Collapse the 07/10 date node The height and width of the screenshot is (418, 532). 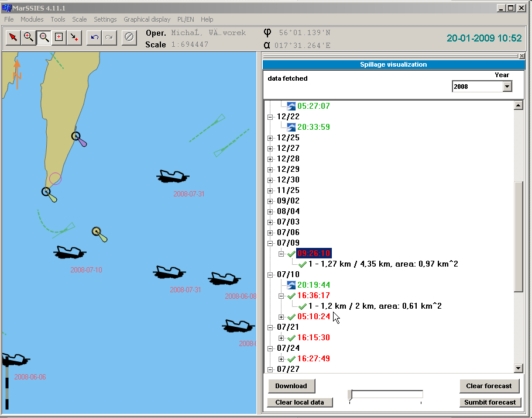pos(270,275)
